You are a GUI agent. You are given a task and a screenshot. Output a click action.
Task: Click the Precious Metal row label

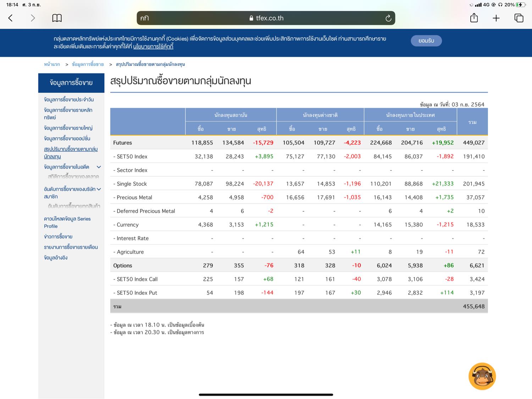[133, 198]
